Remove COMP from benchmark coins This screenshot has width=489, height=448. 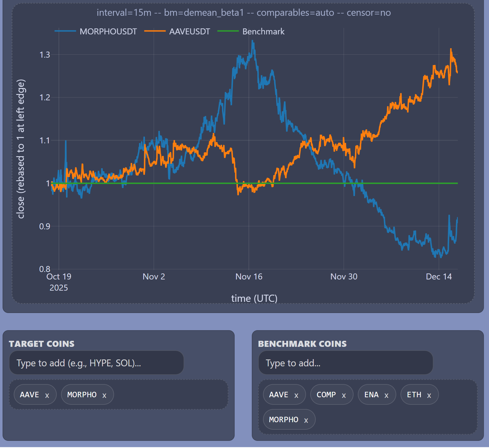(344, 396)
